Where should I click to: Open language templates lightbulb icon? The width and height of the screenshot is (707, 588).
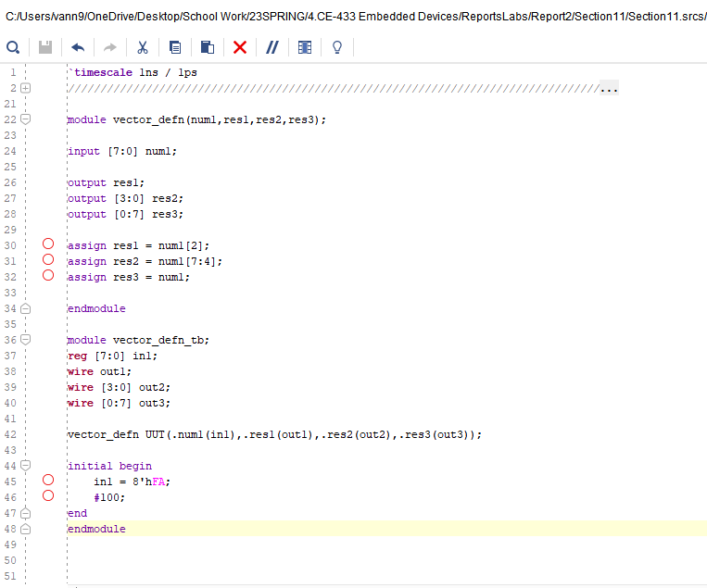337,47
